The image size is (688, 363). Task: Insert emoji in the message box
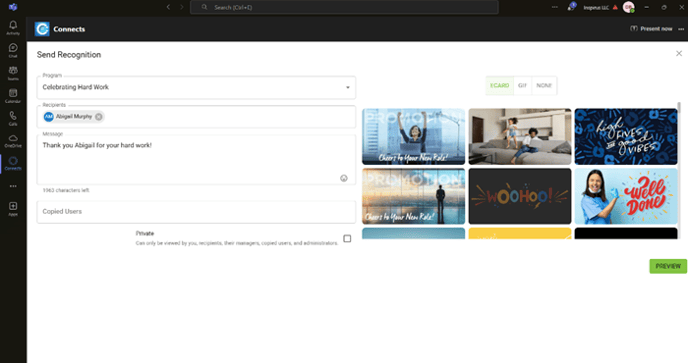(344, 178)
